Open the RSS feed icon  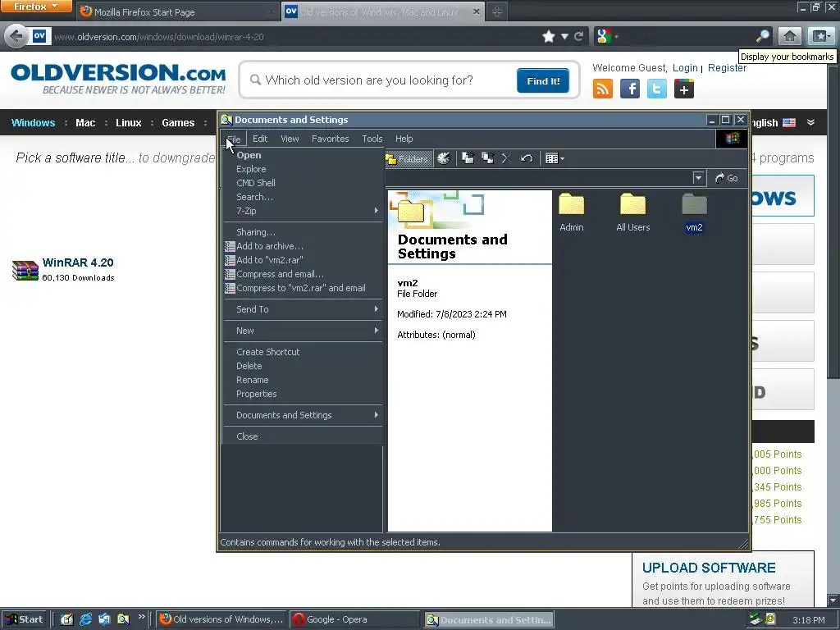(x=603, y=89)
